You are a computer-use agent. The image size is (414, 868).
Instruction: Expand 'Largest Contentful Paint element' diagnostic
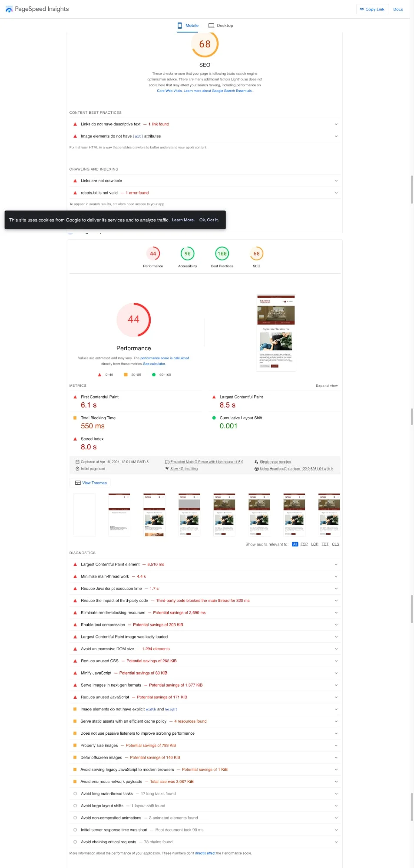[x=205, y=564]
